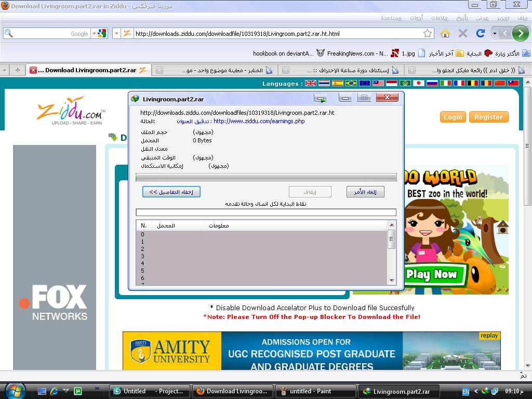The height and width of the screenshot is (399, 532).
Task: Click the connections list scrollbar down arrow
Action: click(392, 281)
